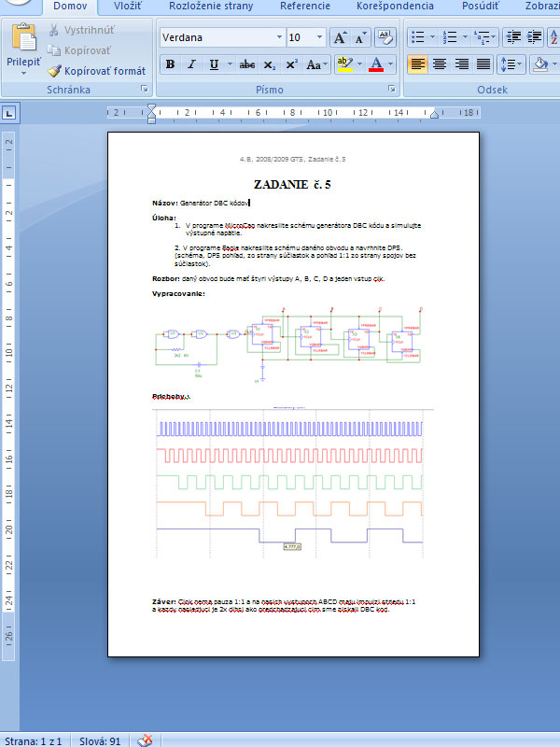
Task: Click the Priebehy label in document
Action: [171, 396]
